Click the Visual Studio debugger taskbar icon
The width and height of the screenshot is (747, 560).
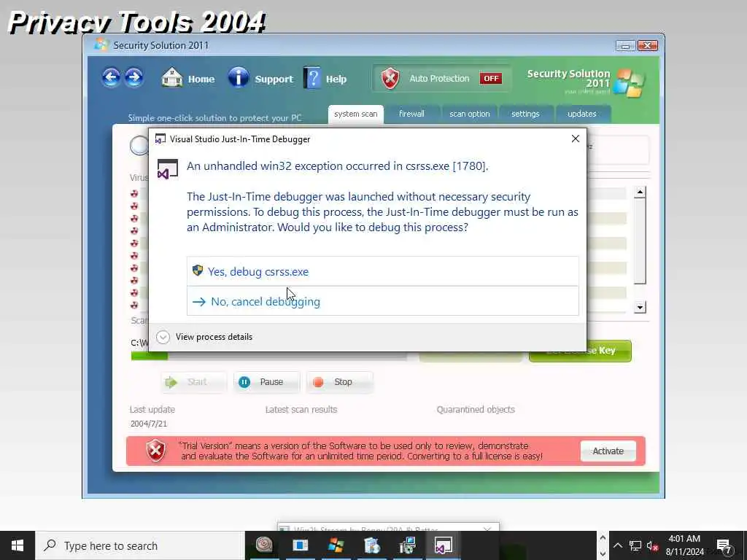[443, 545]
